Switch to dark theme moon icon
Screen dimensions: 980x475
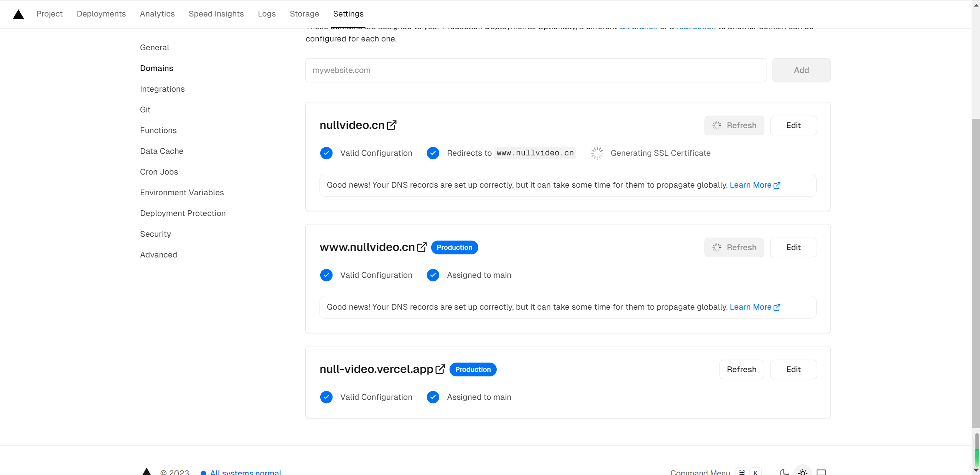pos(784,472)
